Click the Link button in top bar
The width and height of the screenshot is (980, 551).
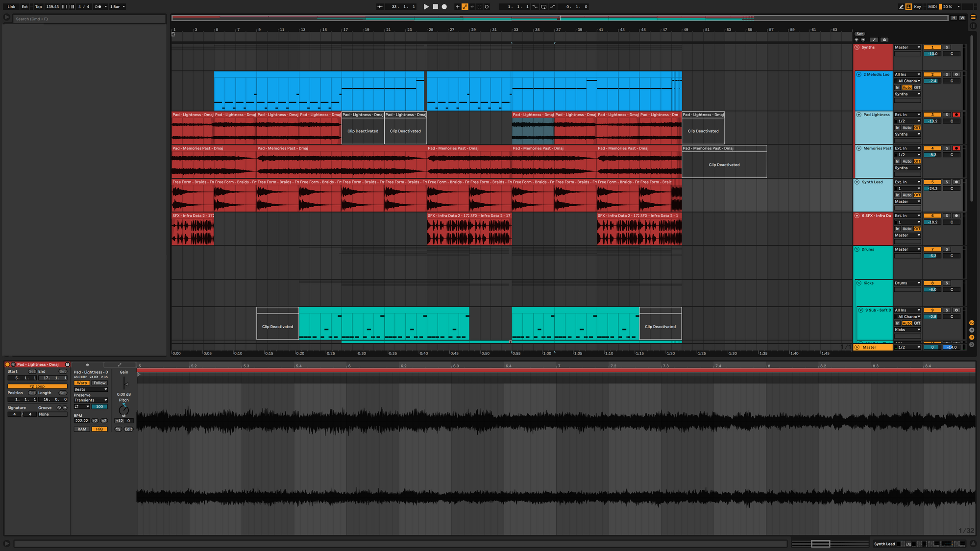11,7
